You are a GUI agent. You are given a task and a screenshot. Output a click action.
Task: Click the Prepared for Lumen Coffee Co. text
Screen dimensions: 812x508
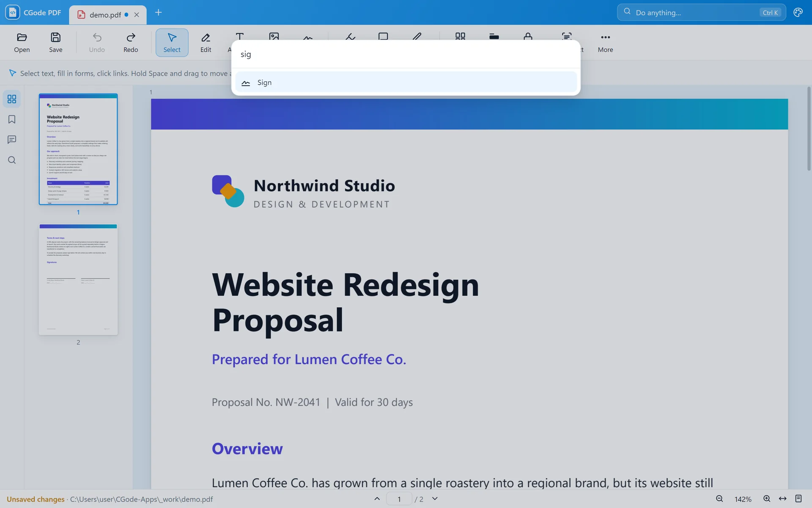309,359
